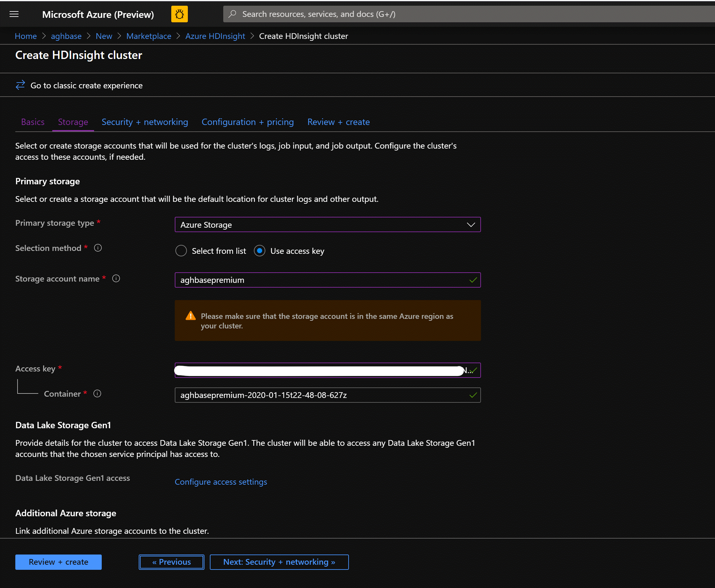The height and width of the screenshot is (588, 715).
Task: Switch to the Security + networking tab
Action: [144, 121]
